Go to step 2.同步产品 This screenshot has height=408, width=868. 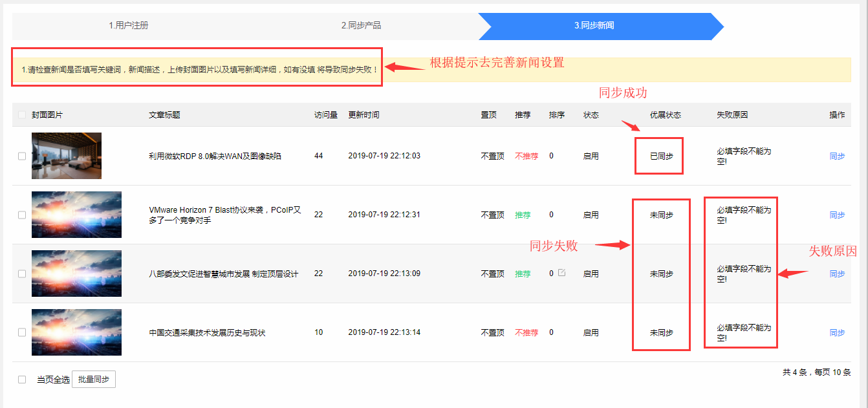(x=361, y=26)
